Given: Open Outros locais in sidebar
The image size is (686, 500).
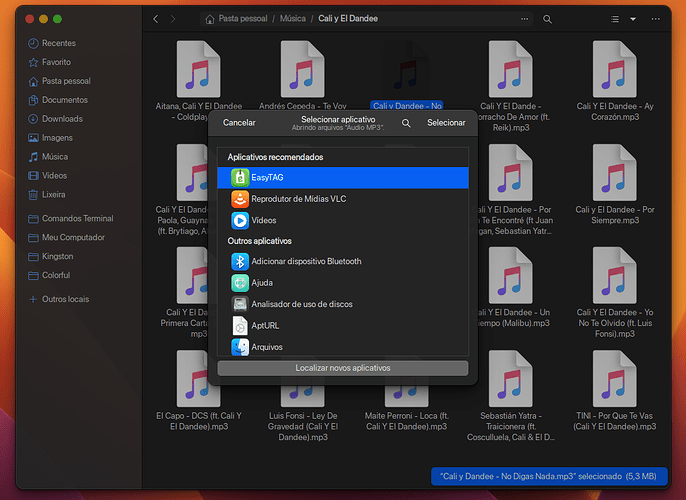Looking at the screenshot, I should pos(59,299).
